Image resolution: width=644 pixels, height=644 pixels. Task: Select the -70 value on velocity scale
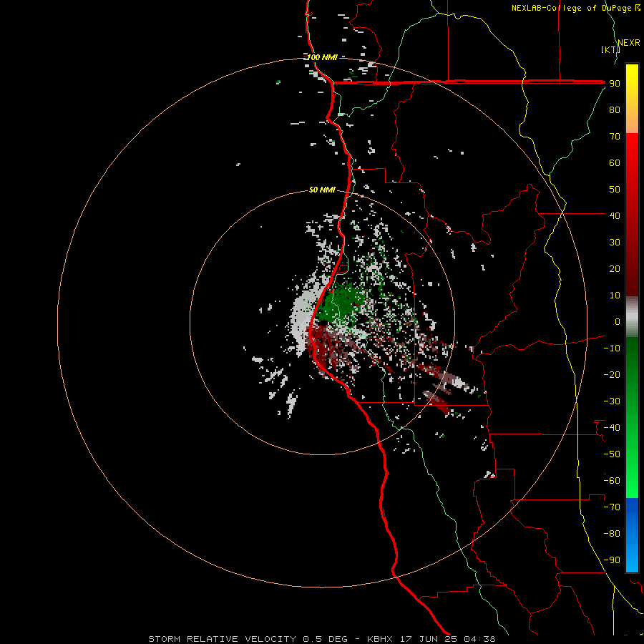coord(612,507)
